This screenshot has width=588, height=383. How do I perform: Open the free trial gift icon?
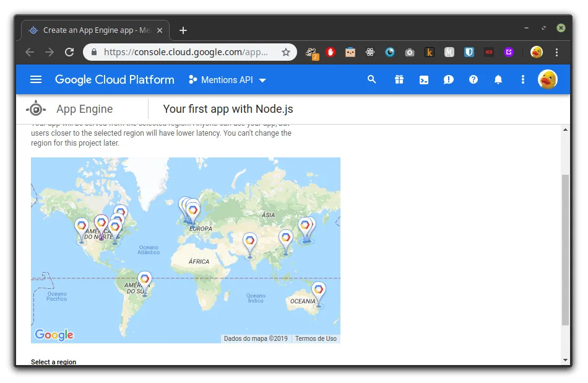[x=399, y=79]
